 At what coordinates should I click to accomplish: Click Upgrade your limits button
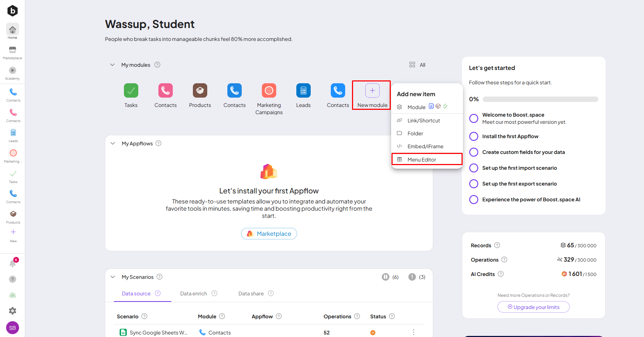click(533, 307)
